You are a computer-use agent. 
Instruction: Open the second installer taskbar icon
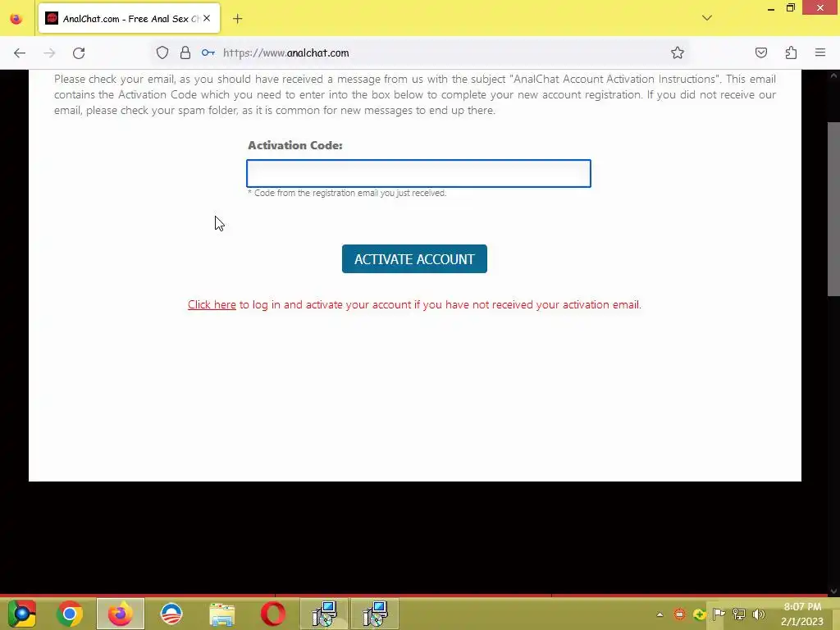coord(375,614)
